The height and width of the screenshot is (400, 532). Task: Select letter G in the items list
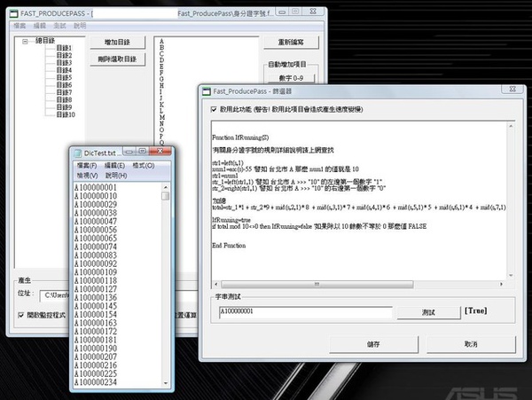click(161, 79)
